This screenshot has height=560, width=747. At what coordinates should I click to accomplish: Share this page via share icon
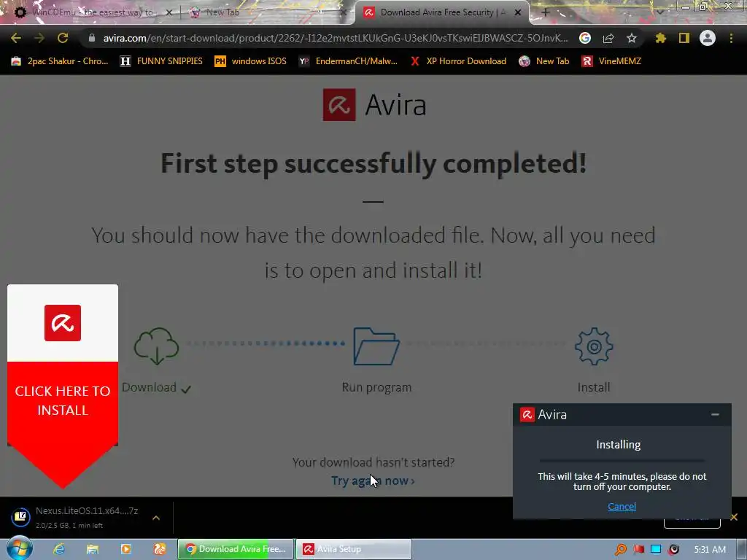tap(608, 38)
